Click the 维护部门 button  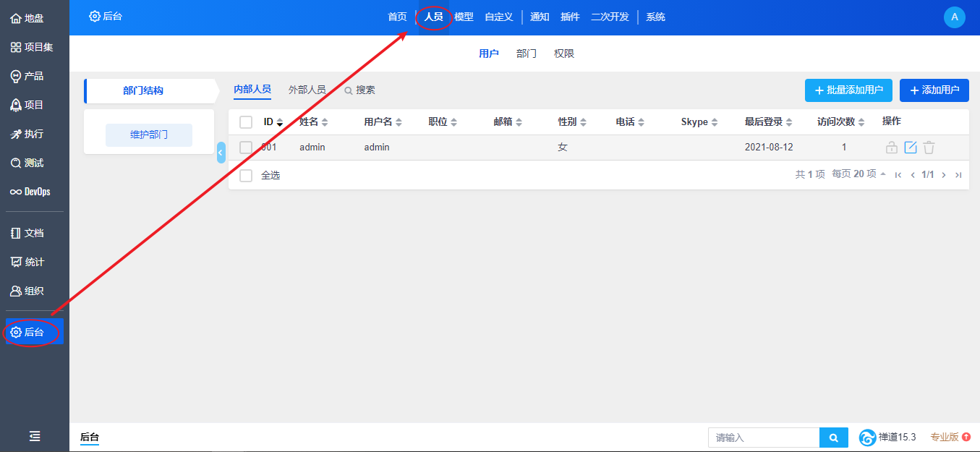(x=149, y=135)
